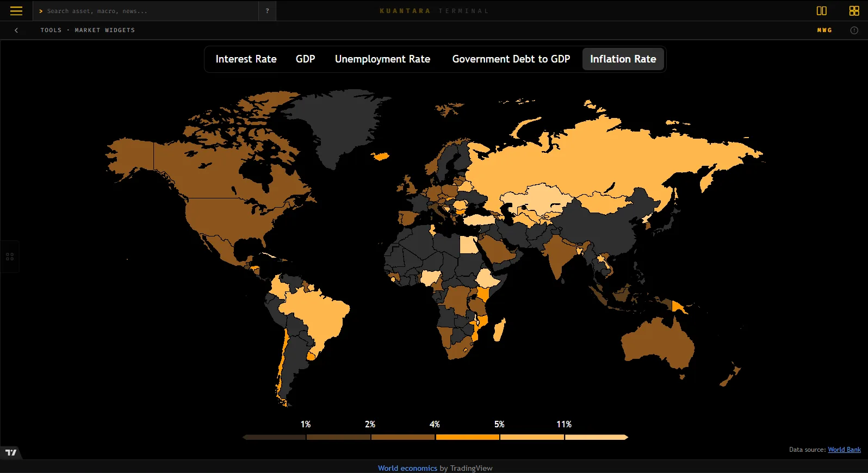
Task: Click the TradingView logo icon
Action: 11,452
